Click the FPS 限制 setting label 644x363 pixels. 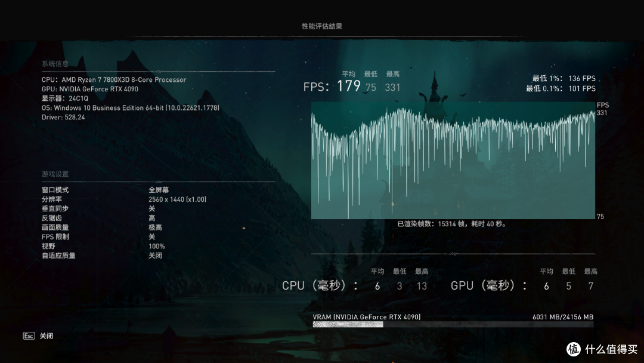(55, 237)
